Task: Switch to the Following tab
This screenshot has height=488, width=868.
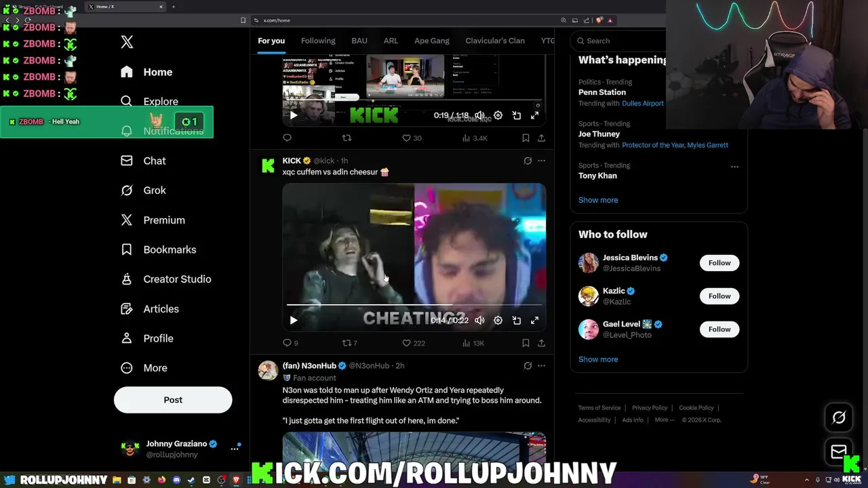Action: 318,41
